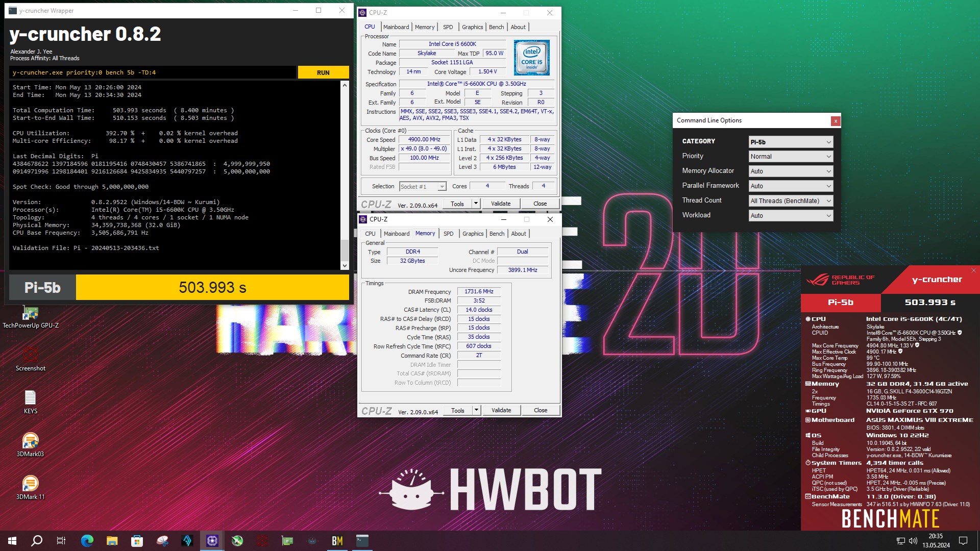Open the blue arrow logo taskbar icon
Viewport: 980px width, 551px height.
coord(187,541)
